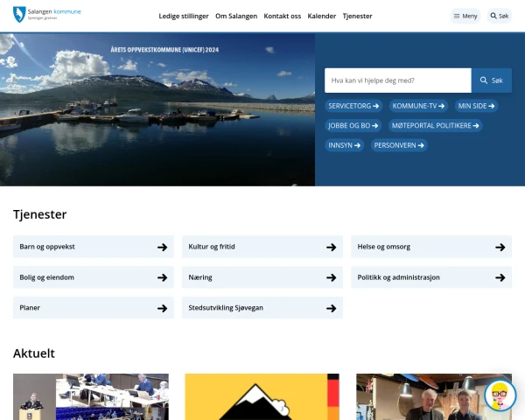
Task: Click the Salangen kommune logo
Action: pyautogui.click(x=46, y=15)
